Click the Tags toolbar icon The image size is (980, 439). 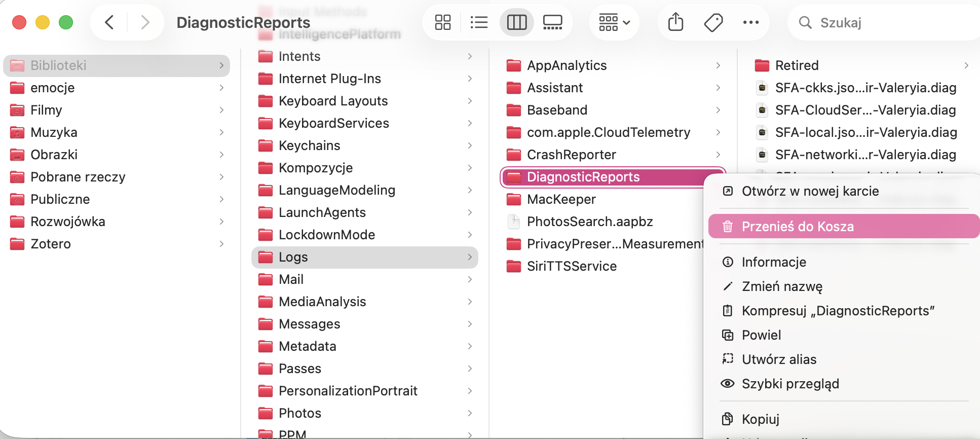point(713,22)
